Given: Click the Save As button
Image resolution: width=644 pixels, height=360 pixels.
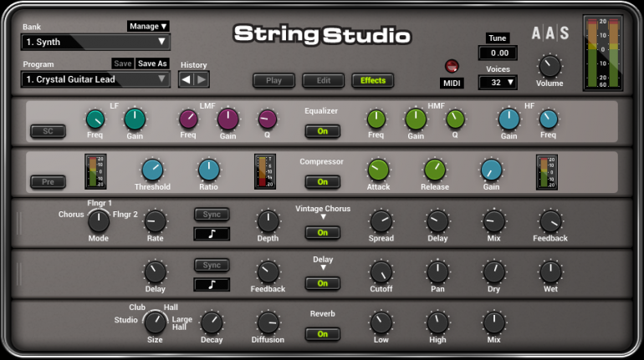Looking at the screenshot, I should 152,63.
